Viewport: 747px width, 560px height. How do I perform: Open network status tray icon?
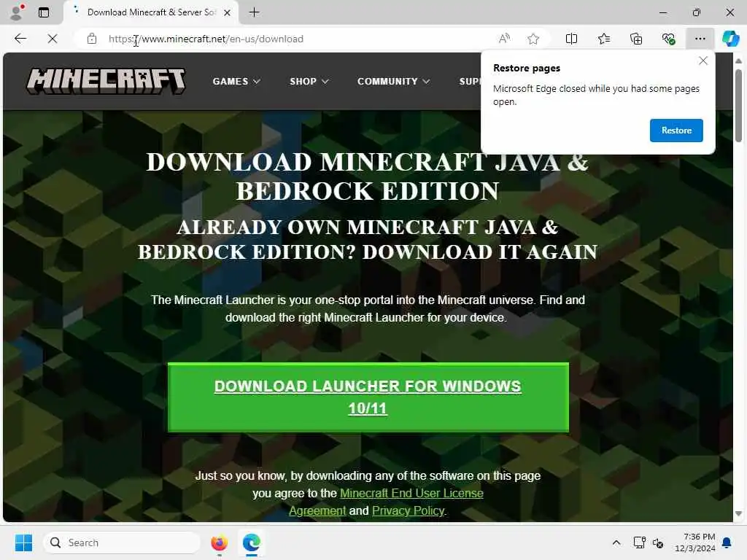639,542
